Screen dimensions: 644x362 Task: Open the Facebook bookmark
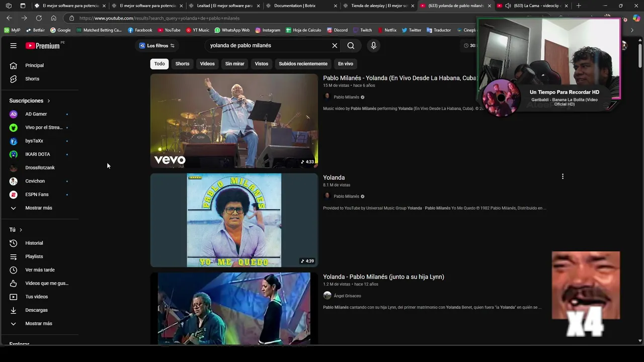click(x=140, y=30)
